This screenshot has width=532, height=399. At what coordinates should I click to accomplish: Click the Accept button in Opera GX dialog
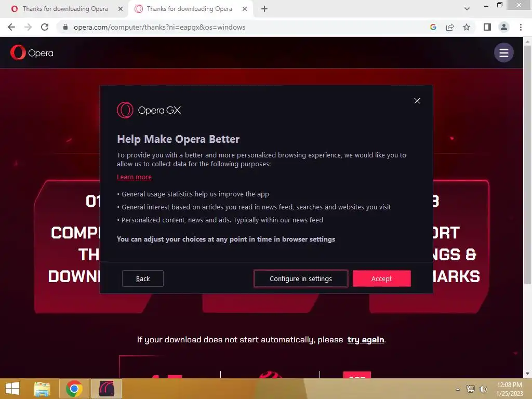click(382, 278)
